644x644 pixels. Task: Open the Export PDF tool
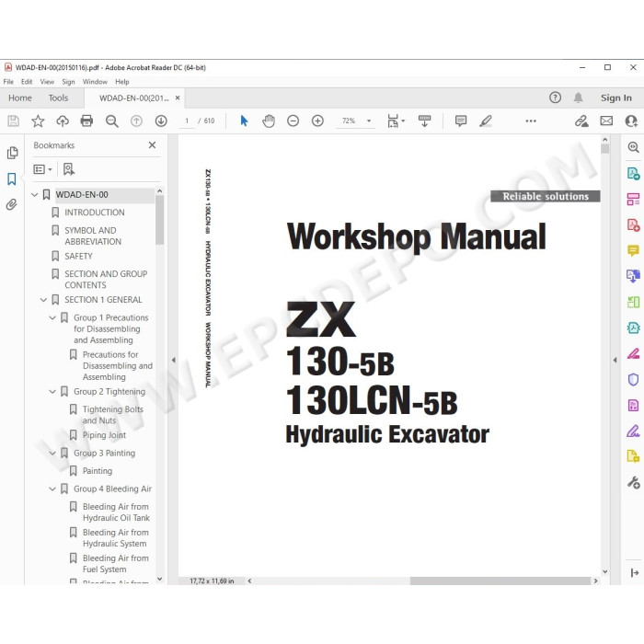633,173
